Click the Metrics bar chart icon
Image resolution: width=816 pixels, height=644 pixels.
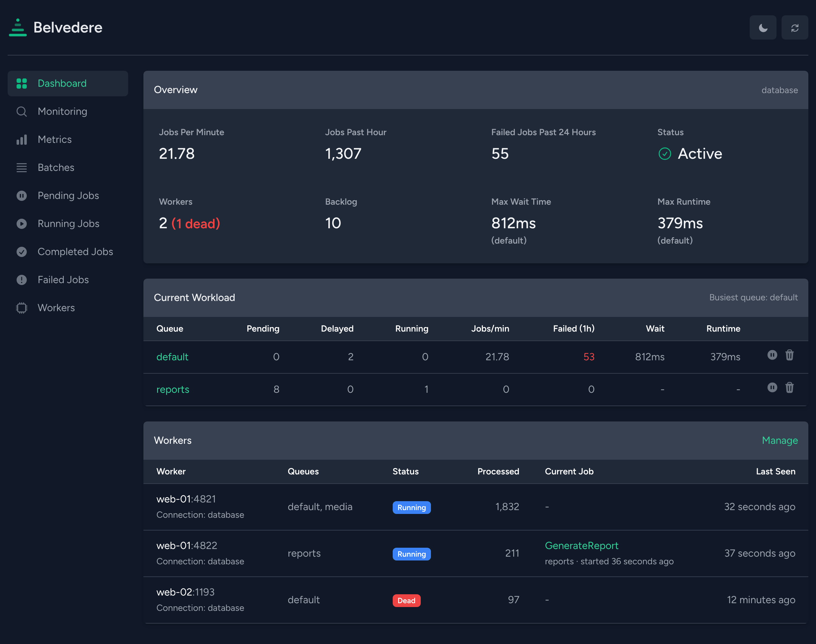click(x=22, y=140)
